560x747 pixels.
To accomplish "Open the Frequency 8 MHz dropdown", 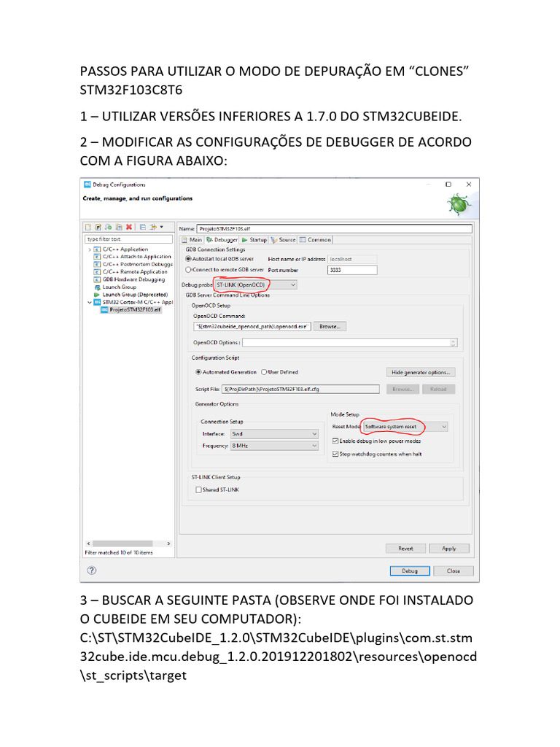I will point(274,446).
